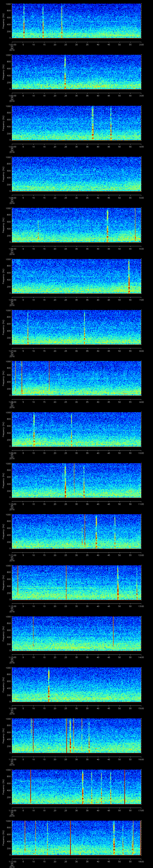Select the '1:10:00' start time label

pos(12,504)
